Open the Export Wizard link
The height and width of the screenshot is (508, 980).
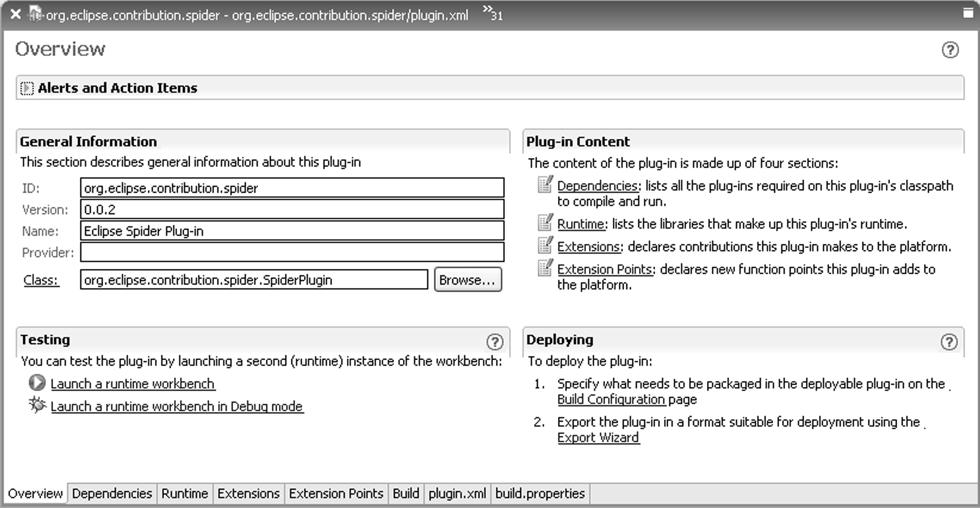coord(598,438)
